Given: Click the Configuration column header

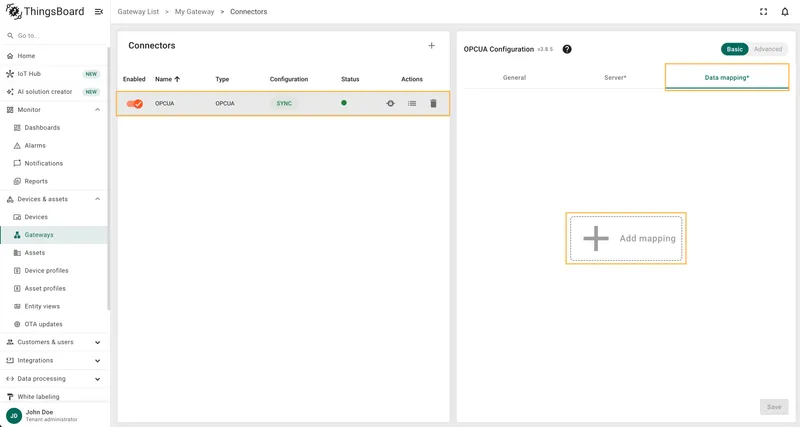Looking at the screenshot, I should click(x=289, y=79).
